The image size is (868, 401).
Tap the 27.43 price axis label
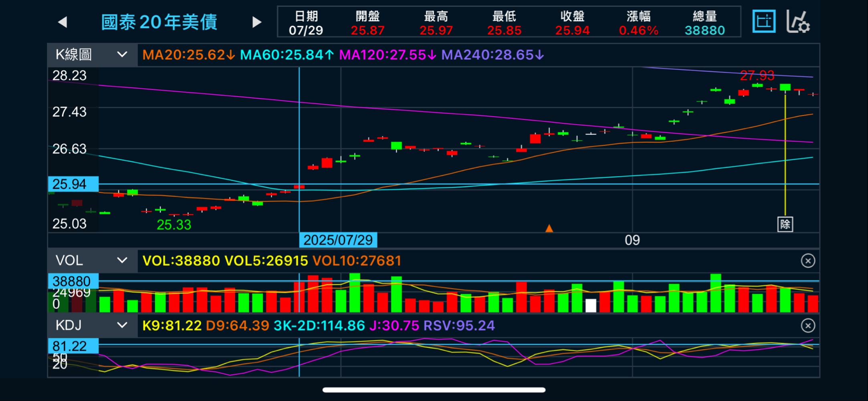tap(69, 112)
